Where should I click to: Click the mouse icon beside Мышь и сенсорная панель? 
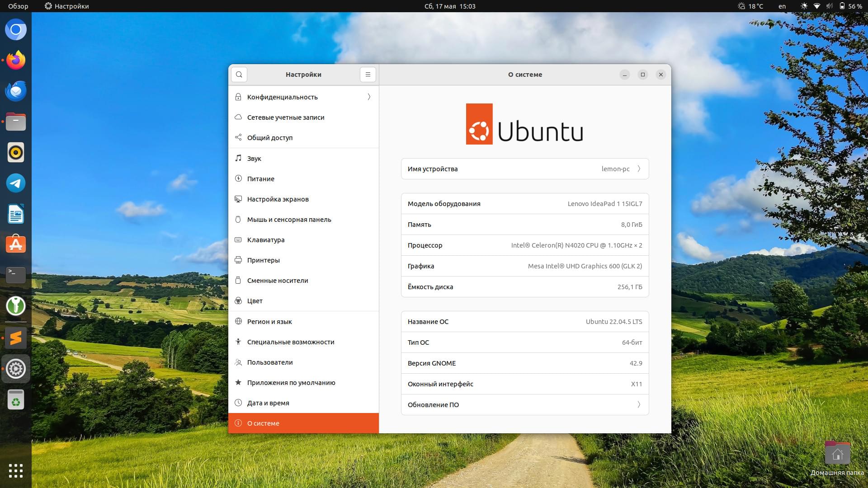238,219
